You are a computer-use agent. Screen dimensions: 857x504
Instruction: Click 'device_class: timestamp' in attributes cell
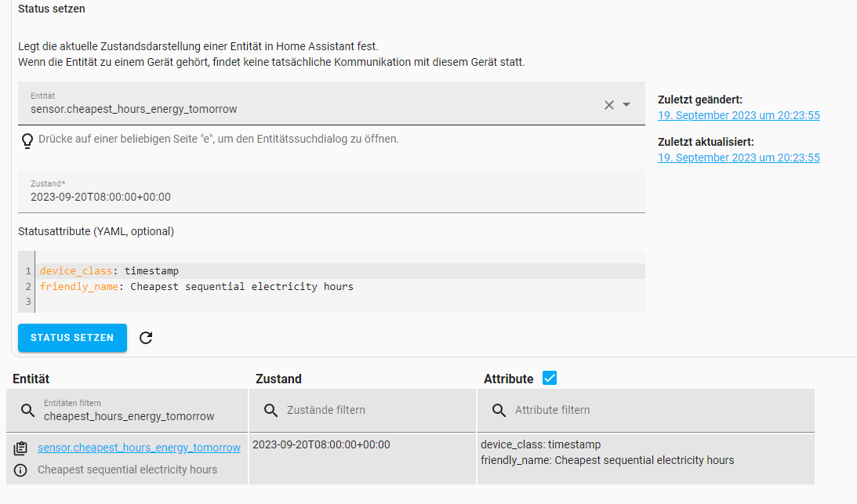pos(540,445)
